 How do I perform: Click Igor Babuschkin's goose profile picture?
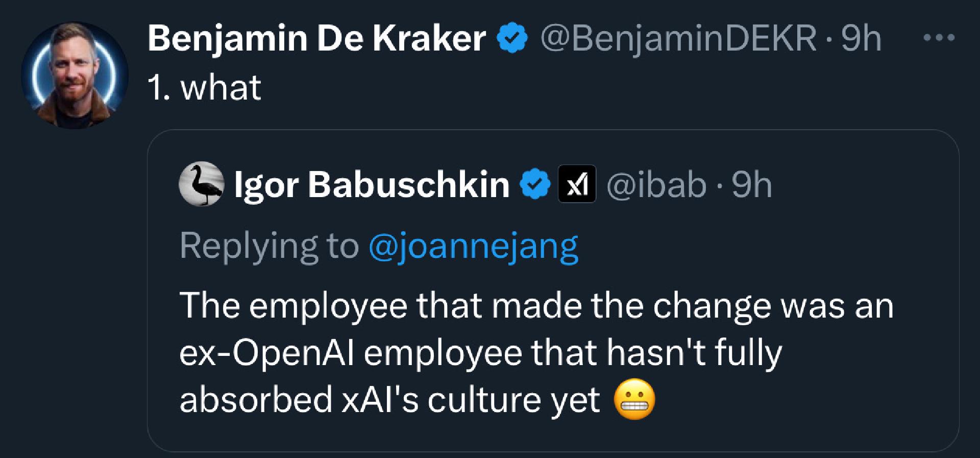(201, 184)
